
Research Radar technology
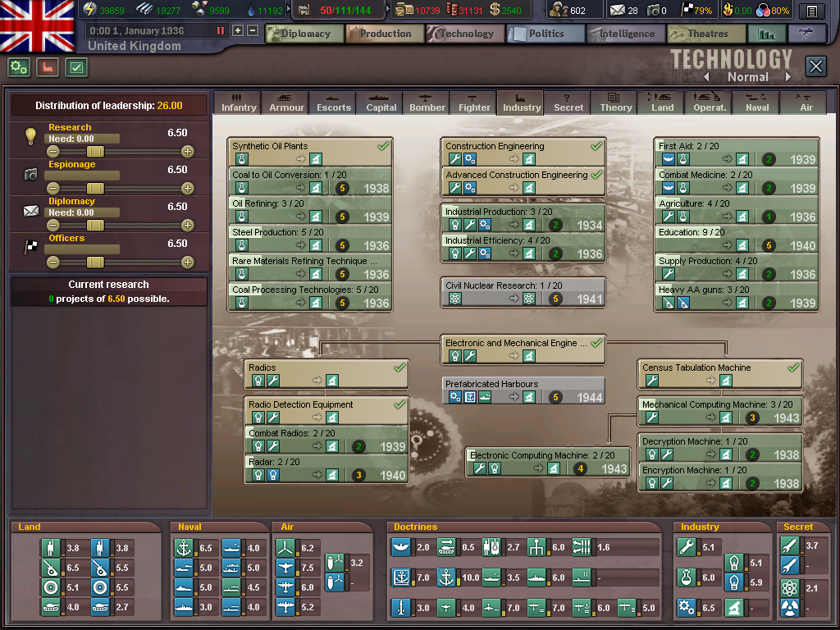(x=326, y=468)
